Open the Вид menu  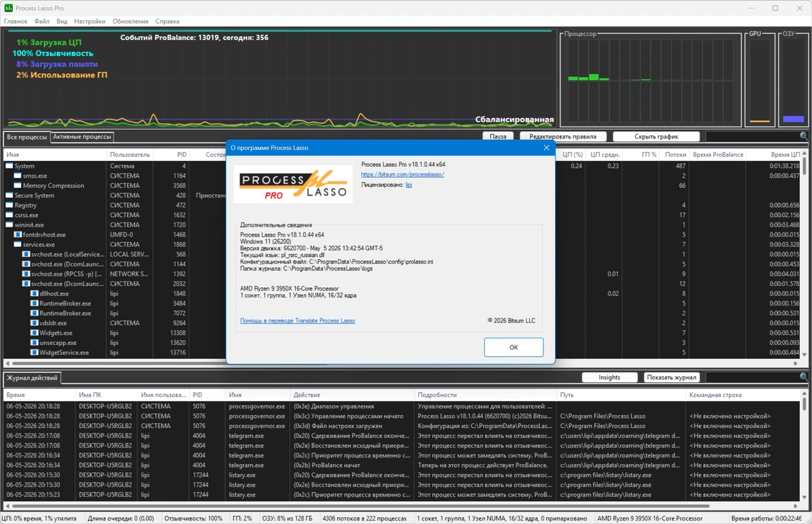click(x=62, y=22)
